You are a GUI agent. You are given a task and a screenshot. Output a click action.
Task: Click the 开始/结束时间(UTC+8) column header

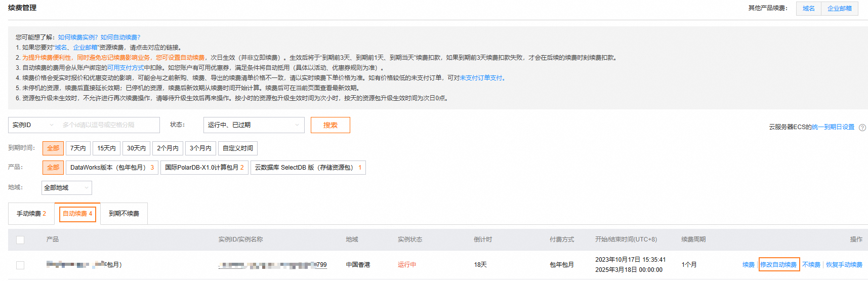[x=626, y=239]
